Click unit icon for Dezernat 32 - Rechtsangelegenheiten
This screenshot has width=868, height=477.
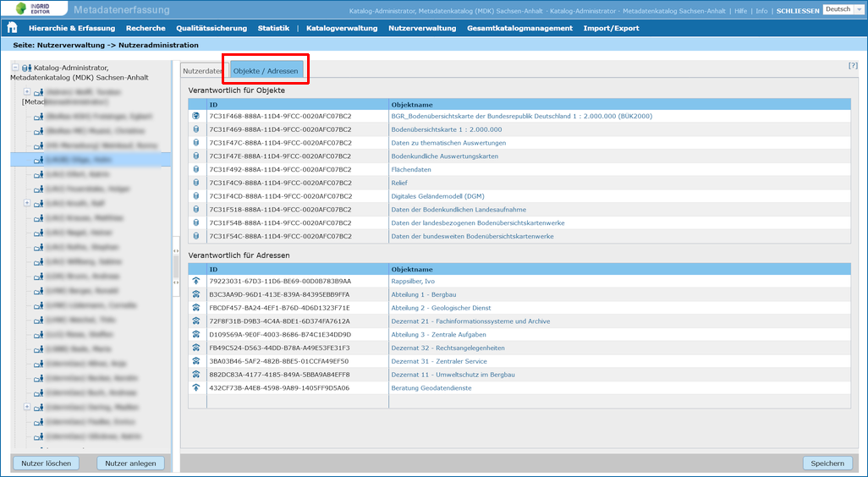tap(196, 348)
